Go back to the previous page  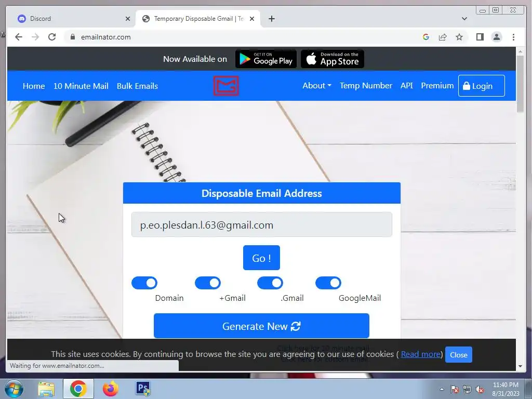(x=19, y=37)
